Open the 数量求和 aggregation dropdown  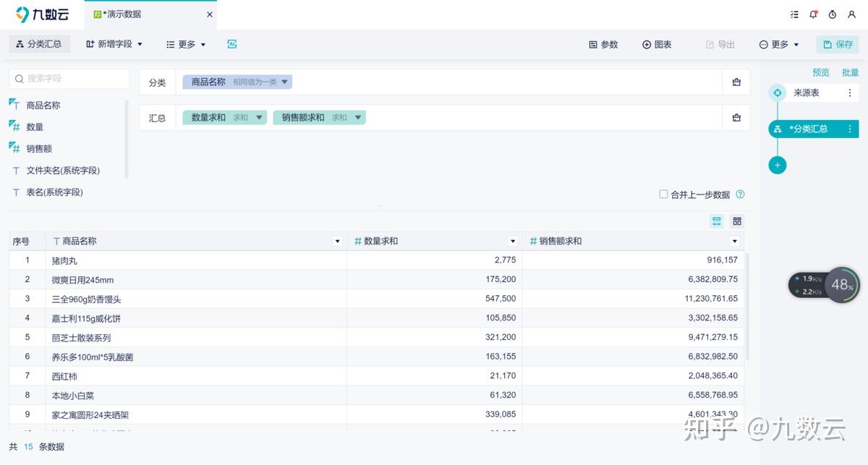(260, 117)
